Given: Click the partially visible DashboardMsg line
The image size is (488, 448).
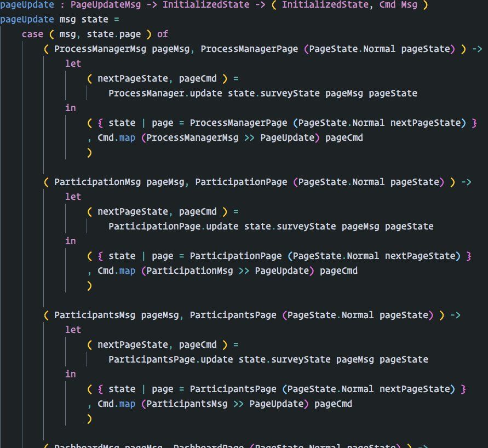Looking at the screenshot, I should pos(237,445).
